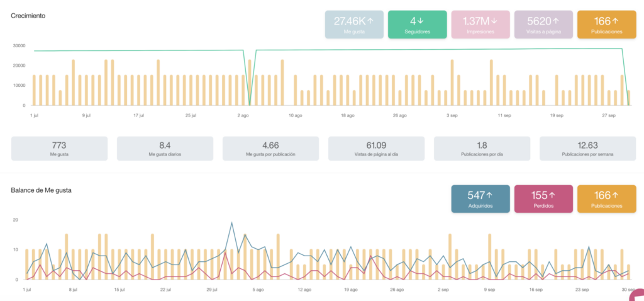Click the Balance de Me gusta title
The image size is (644, 301).
41,190
